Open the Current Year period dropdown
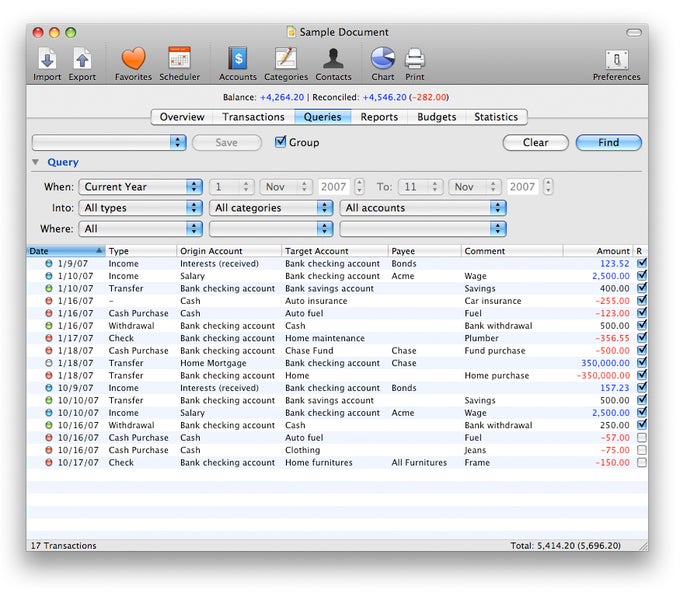 (139, 187)
